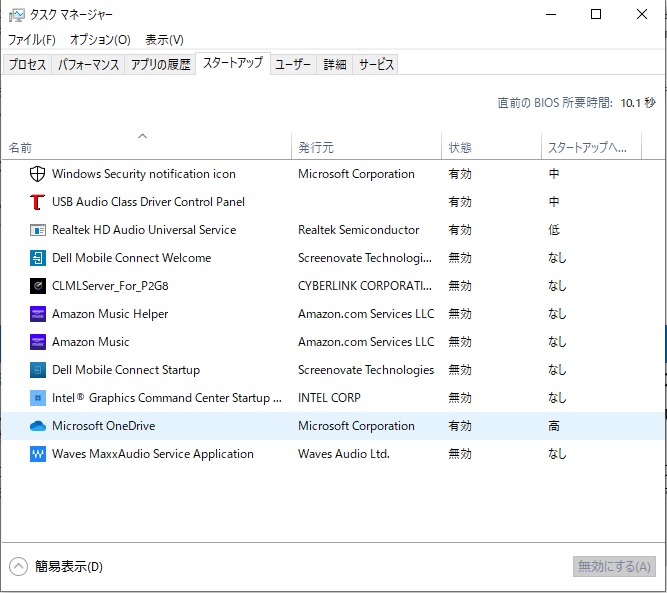Click the CLMLServer_For_P2G8 icon
The image size is (667, 593).
point(37,286)
